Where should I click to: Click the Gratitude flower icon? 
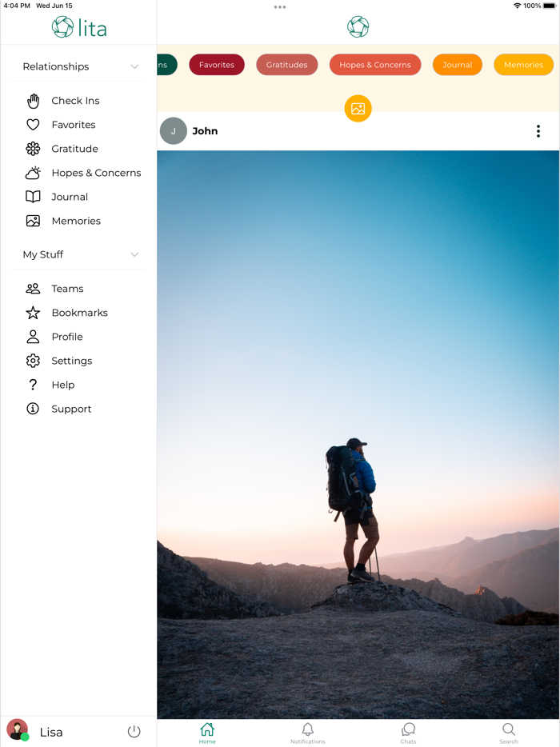point(33,149)
